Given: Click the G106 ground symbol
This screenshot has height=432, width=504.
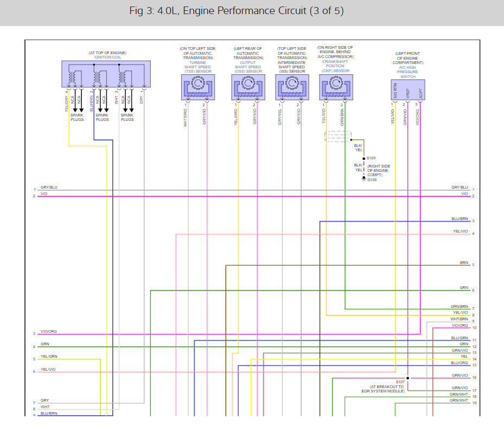Looking at the screenshot, I should tap(364, 178).
